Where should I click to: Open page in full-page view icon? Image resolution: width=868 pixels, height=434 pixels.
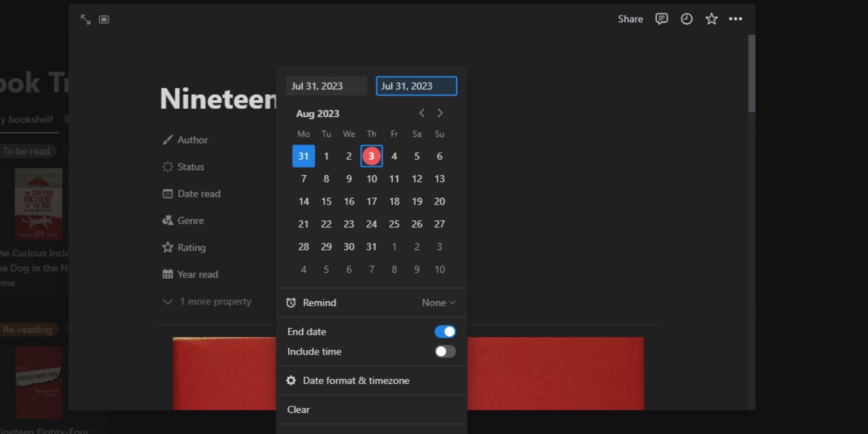tap(85, 20)
